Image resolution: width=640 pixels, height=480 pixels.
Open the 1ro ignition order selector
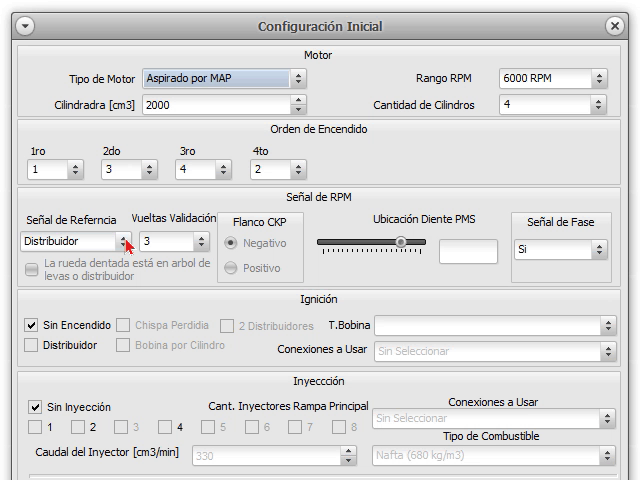tap(75, 170)
